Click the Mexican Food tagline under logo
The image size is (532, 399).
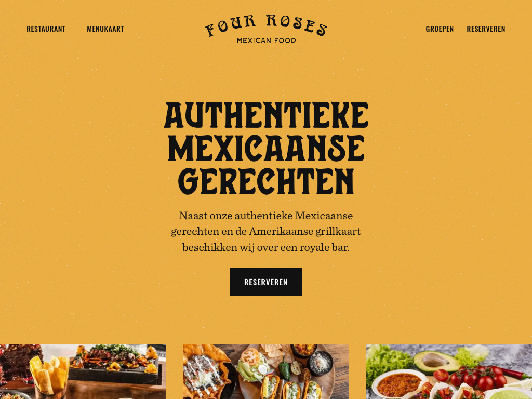[x=267, y=41]
